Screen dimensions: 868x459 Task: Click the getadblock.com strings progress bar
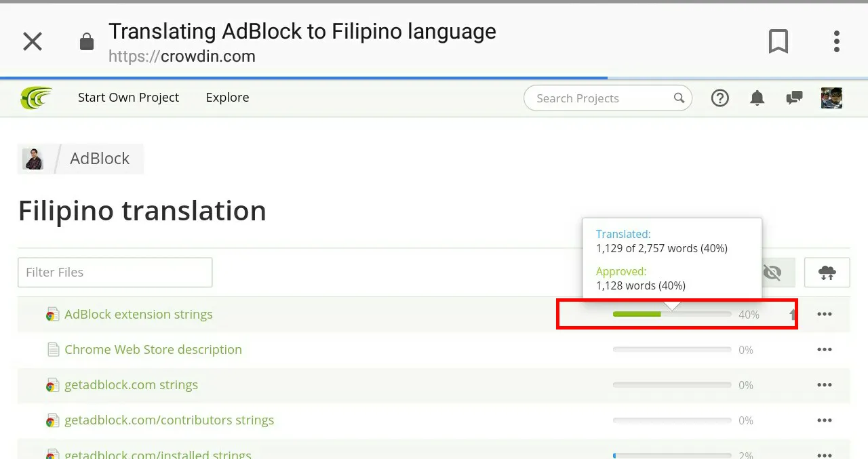point(672,385)
